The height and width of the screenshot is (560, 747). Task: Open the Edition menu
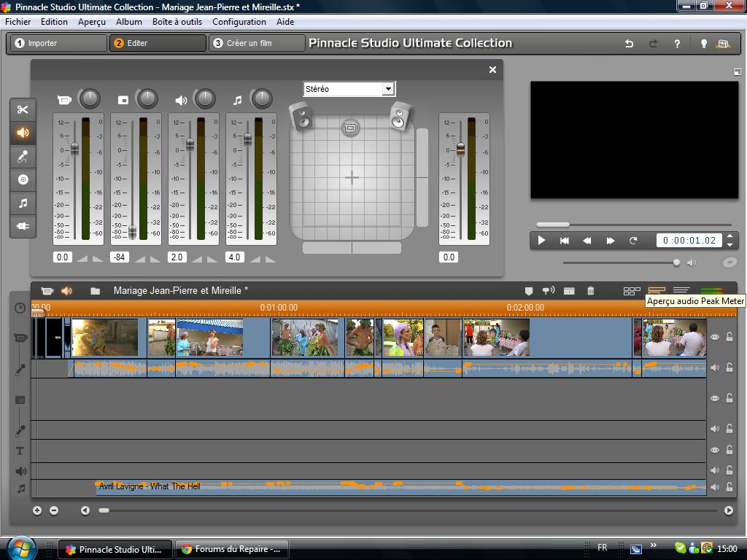(54, 22)
